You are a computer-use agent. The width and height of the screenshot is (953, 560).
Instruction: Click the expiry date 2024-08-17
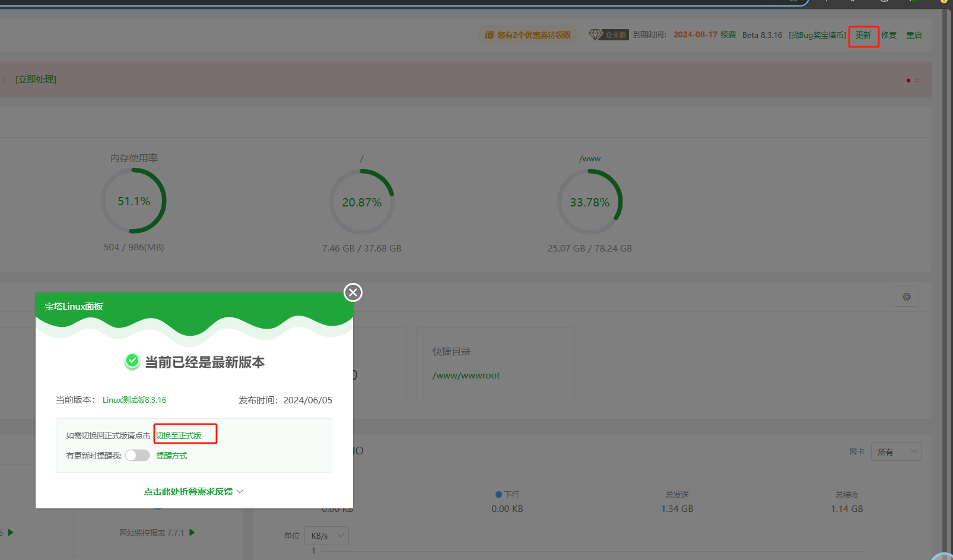695,34
